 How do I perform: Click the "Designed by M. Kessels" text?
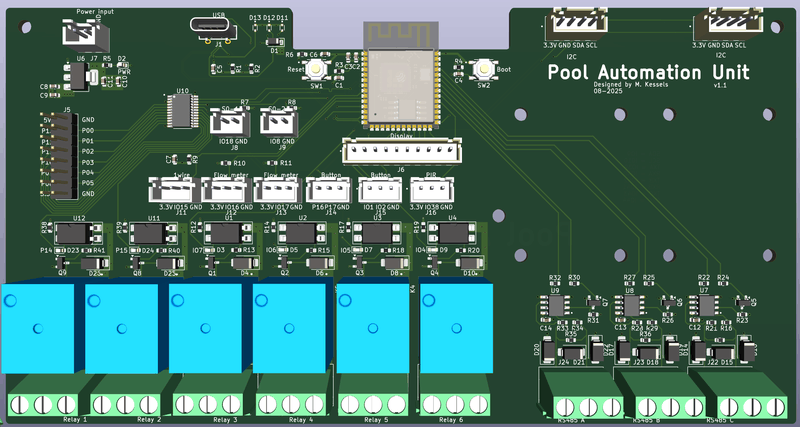point(631,85)
